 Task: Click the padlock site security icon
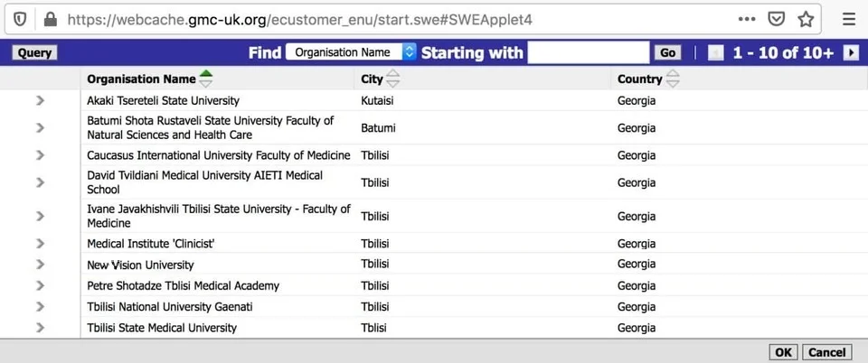tap(50, 19)
